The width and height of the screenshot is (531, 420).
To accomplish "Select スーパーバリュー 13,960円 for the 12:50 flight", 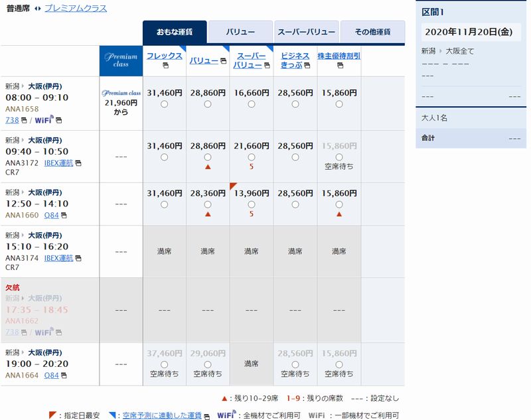I will pos(252,204).
